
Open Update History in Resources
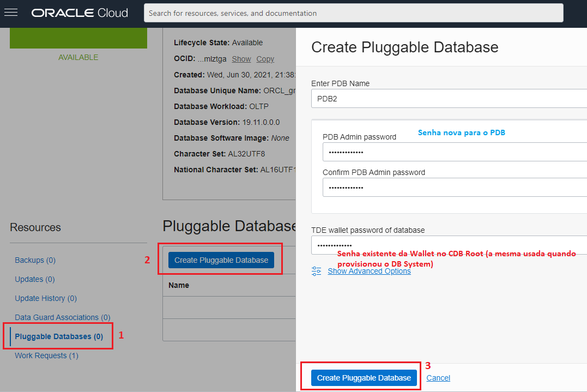pyautogui.click(x=46, y=298)
